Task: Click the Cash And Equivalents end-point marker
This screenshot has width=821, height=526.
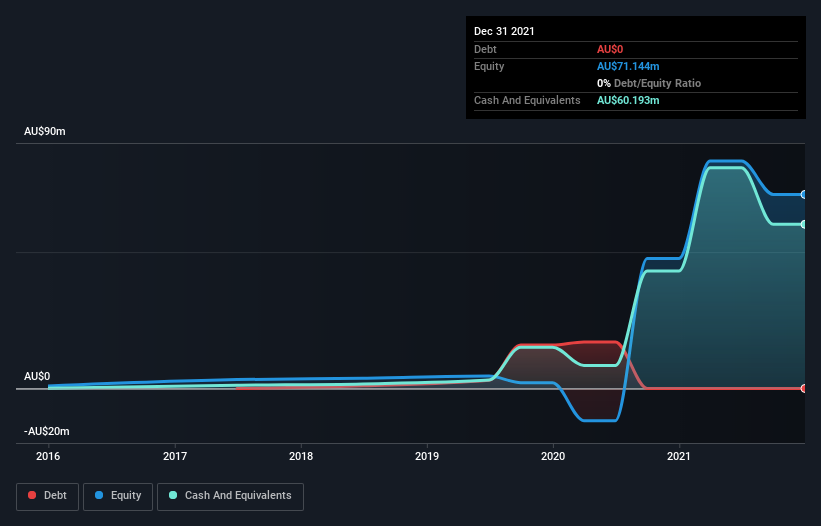Action: (804, 225)
